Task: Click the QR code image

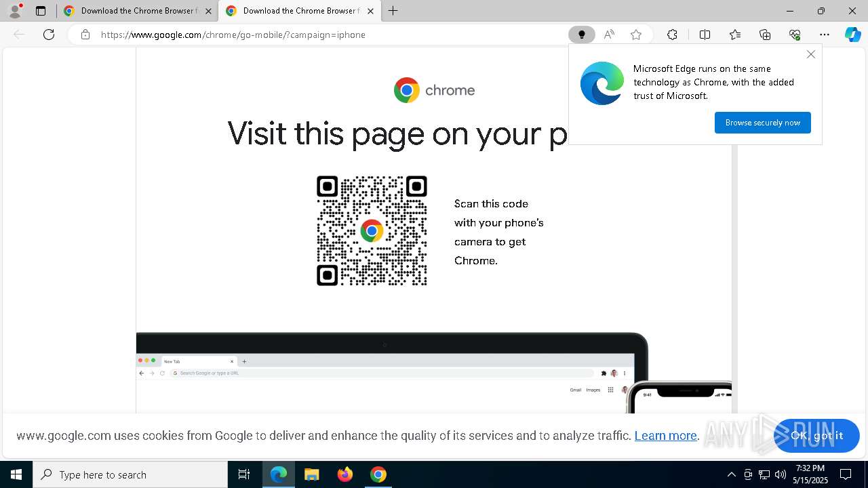Action: click(x=372, y=230)
